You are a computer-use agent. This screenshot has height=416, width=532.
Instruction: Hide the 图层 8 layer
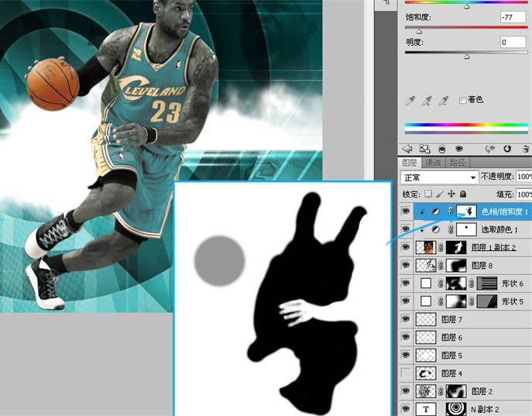406,266
